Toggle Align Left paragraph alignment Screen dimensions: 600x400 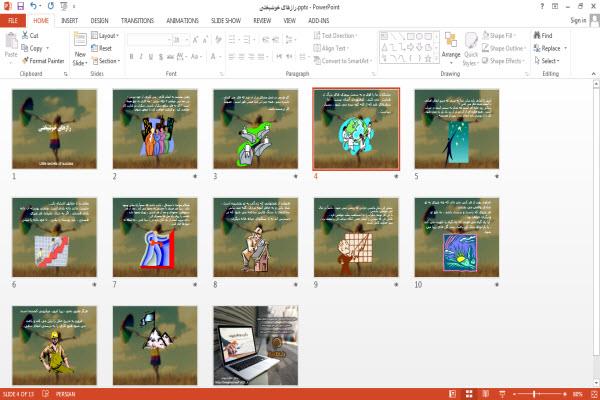[x=232, y=57]
